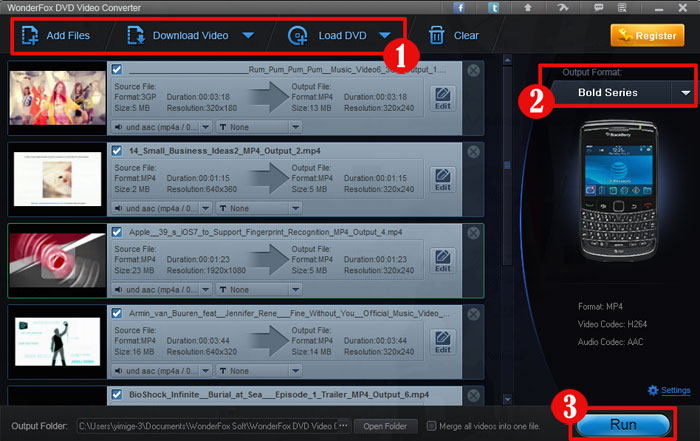Remove the 14_Small_Business_Ideas2 file with X icon

tap(474, 152)
